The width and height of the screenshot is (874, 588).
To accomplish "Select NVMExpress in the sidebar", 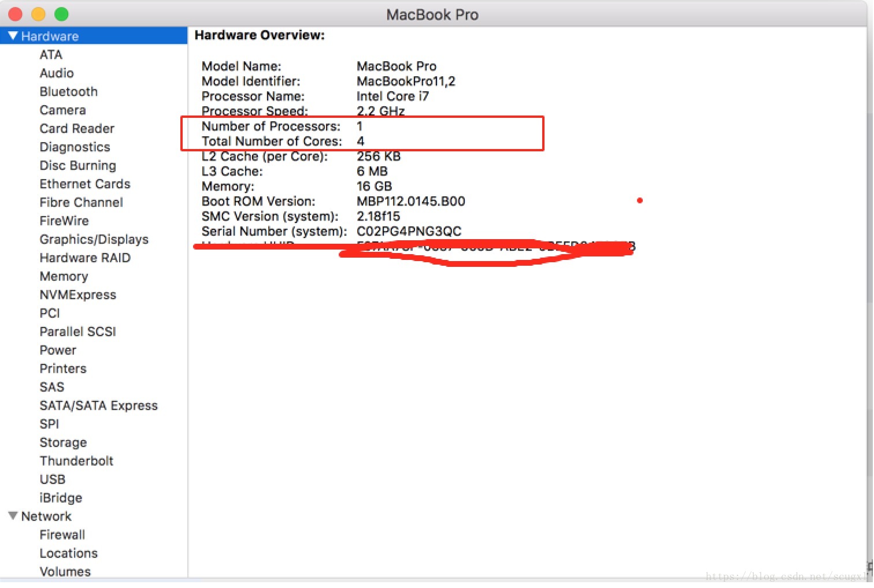I will click(78, 295).
